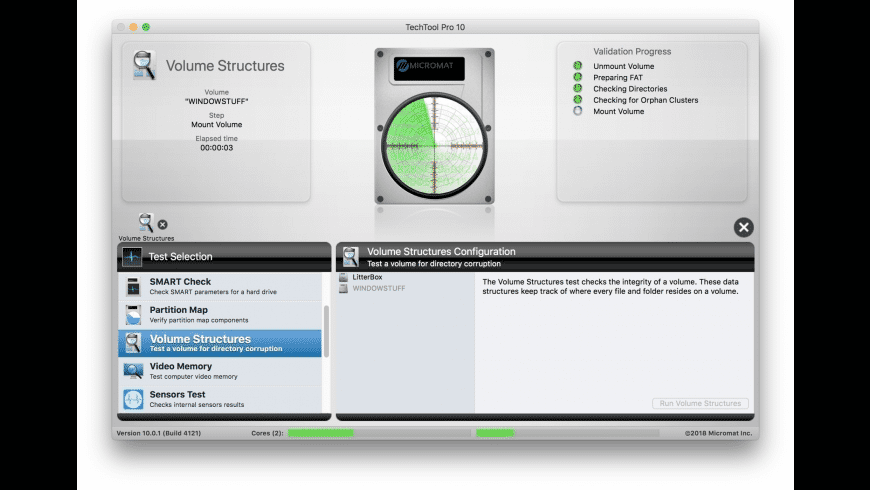Click the Preparing FAT label
The width and height of the screenshot is (870, 490).
click(x=618, y=78)
